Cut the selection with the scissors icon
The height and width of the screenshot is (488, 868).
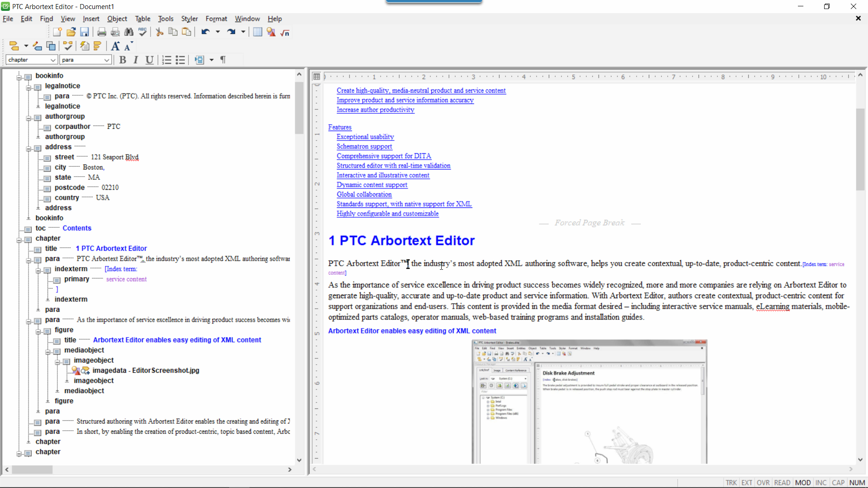click(160, 32)
